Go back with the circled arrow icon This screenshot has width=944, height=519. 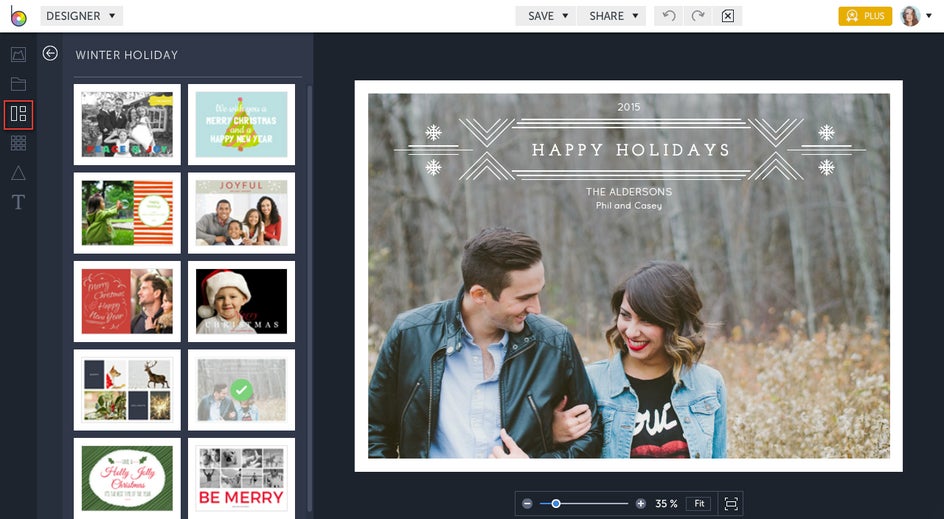point(50,54)
